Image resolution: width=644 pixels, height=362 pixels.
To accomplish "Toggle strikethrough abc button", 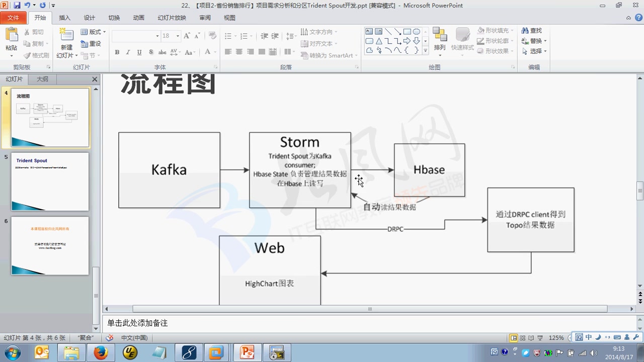I will pyautogui.click(x=162, y=52).
